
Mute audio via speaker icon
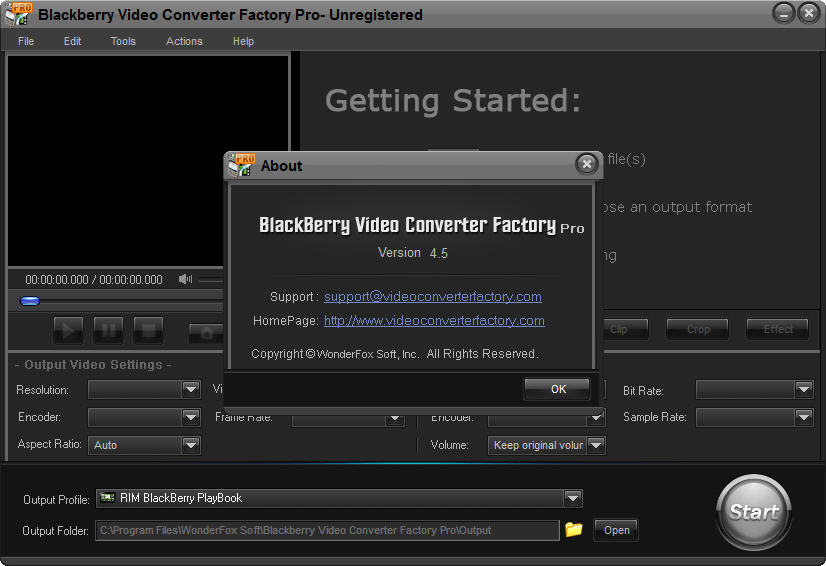[x=185, y=279]
